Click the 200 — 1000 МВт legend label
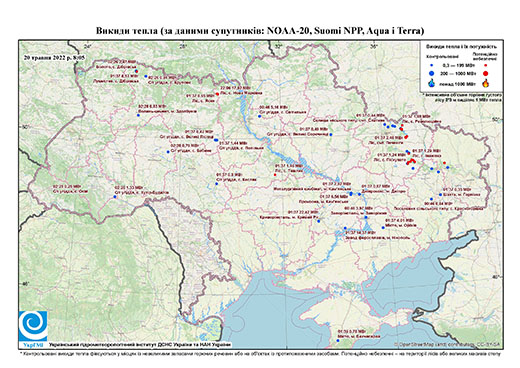Image resolution: width=520 pixels, height=368 pixels. (x=457, y=73)
